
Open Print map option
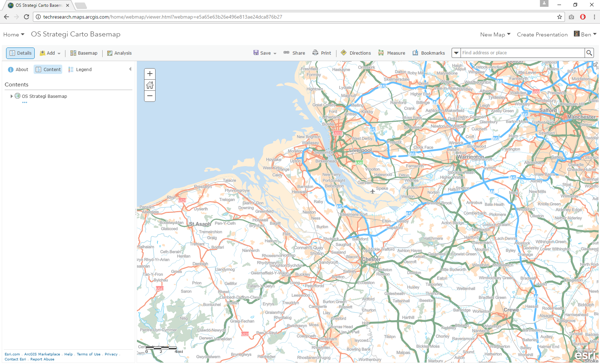click(322, 53)
